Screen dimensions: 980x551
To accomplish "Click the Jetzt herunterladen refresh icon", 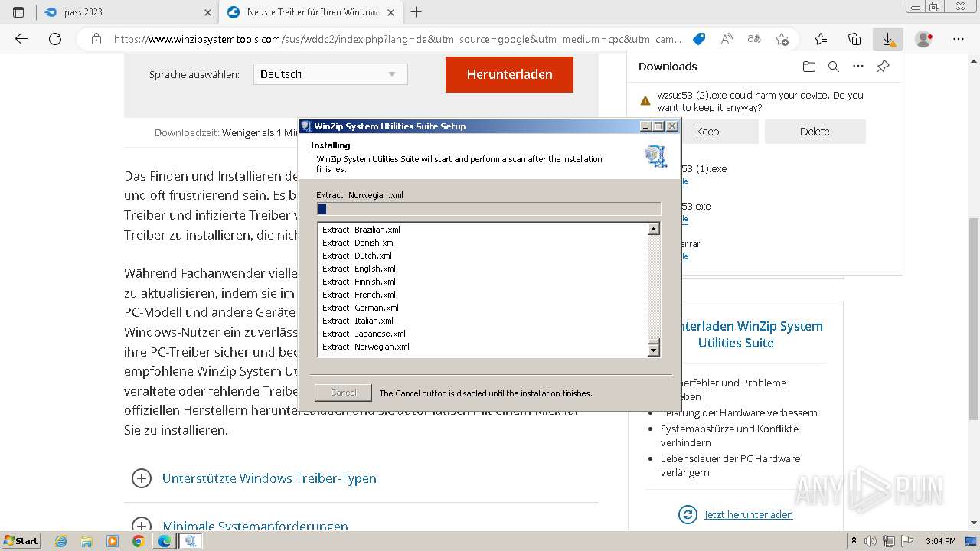I will tap(688, 514).
